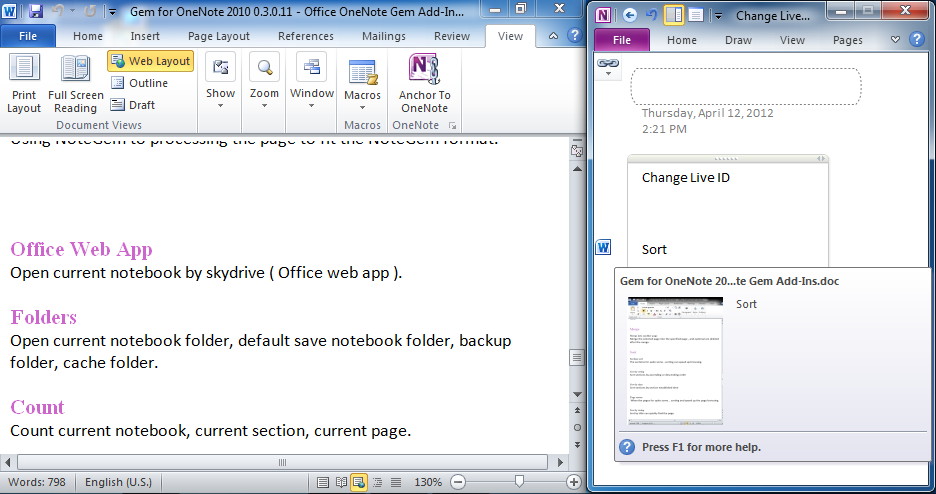This screenshot has width=936, height=494.
Task: Select Draft status bar icon
Action: coord(396,482)
